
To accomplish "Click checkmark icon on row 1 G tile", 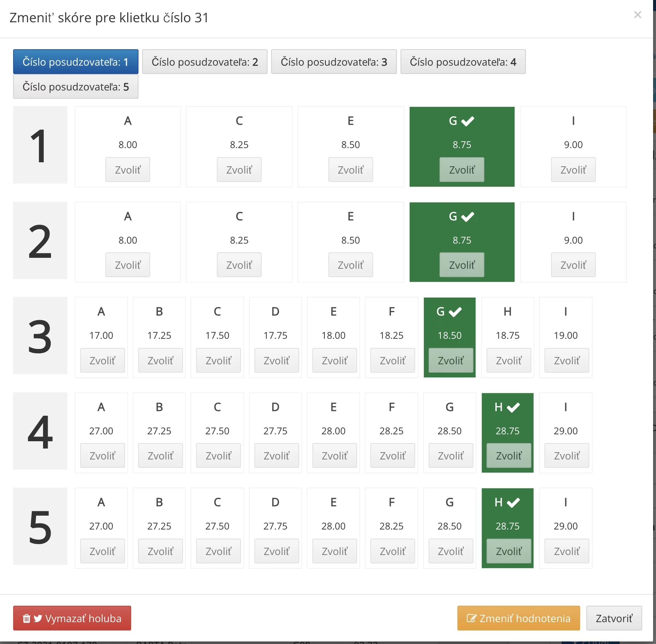I will point(468,121).
